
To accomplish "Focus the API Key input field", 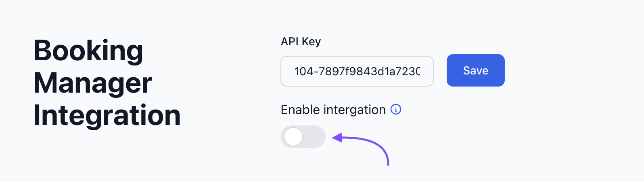I will [x=357, y=71].
